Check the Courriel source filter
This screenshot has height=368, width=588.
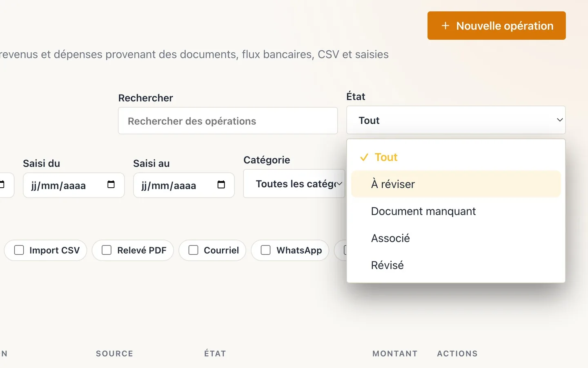coord(193,250)
